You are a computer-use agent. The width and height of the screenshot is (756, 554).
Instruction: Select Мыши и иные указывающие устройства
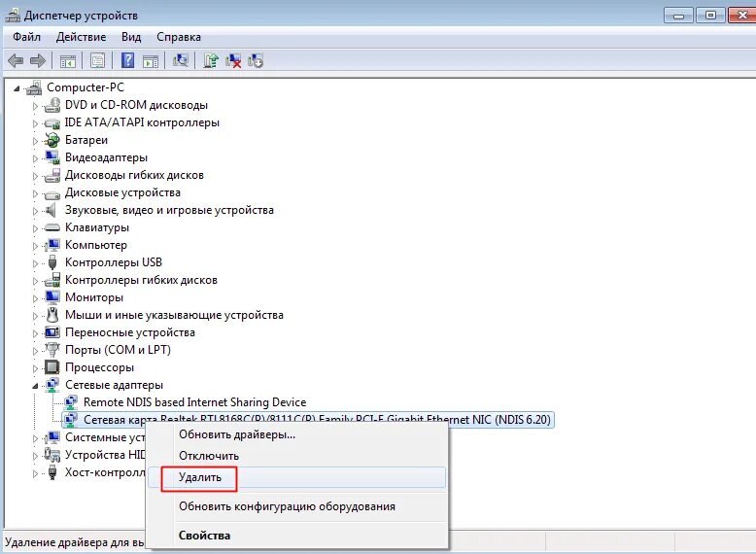pos(174,315)
